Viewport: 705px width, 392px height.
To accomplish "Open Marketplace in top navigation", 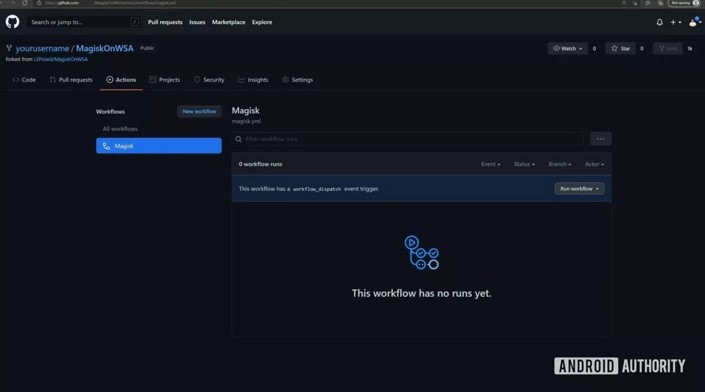I will pyautogui.click(x=228, y=22).
